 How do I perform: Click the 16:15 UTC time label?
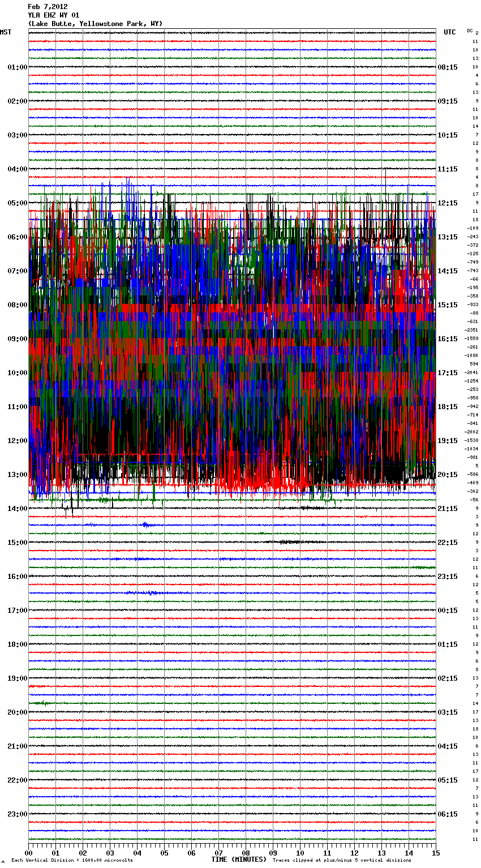click(x=448, y=339)
